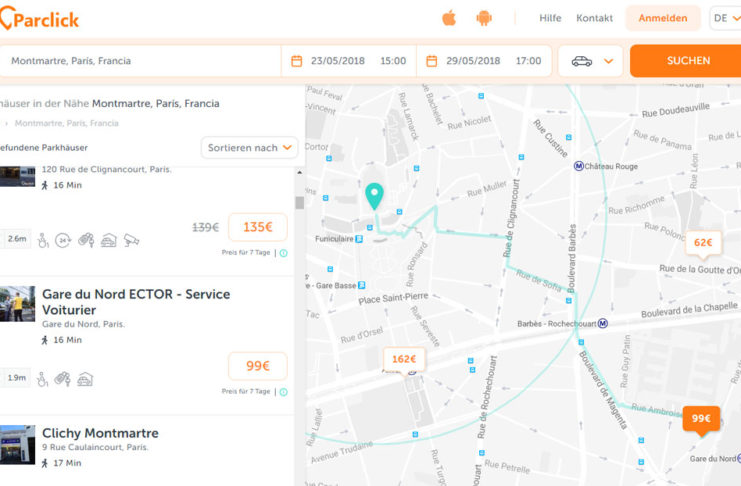Click the 135€ price button
The width and height of the screenshot is (741, 486).
(x=258, y=227)
